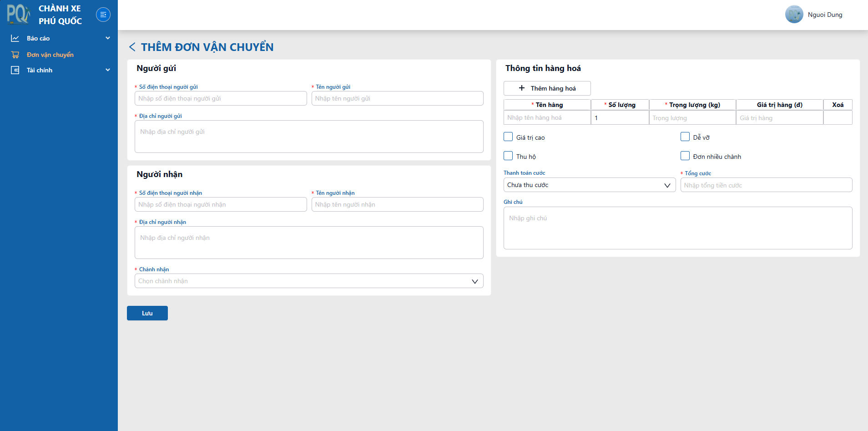The height and width of the screenshot is (431, 868).
Task: Click the Đơn vận chuyển cart icon
Action: tap(15, 55)
